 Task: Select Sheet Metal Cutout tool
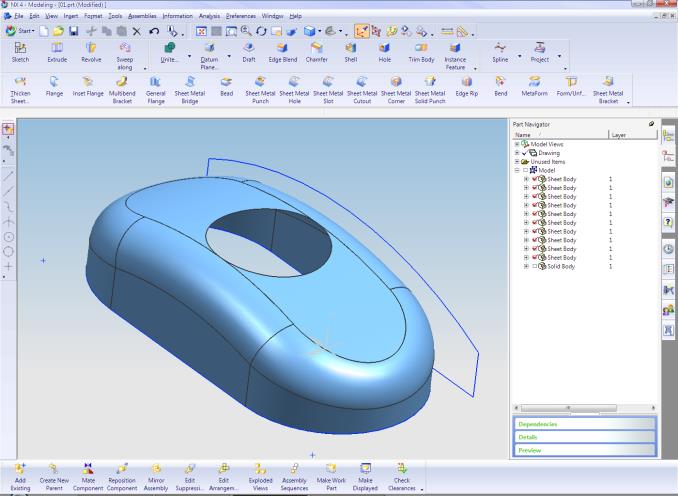362,90
